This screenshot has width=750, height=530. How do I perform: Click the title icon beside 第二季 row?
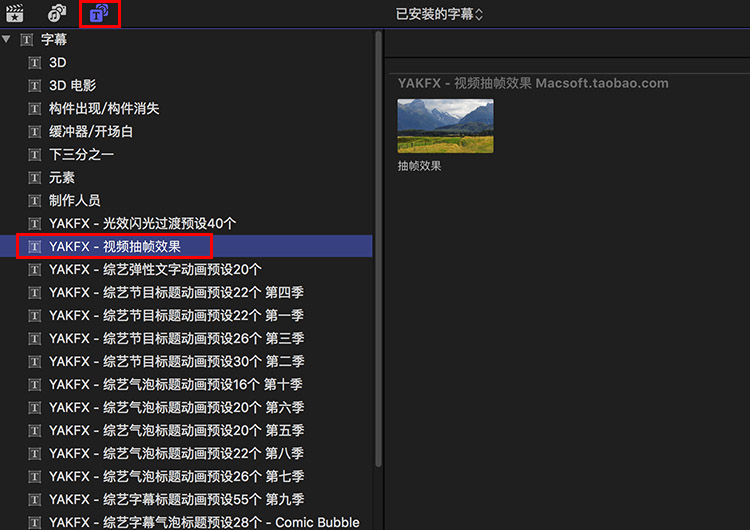click(34, 362)
